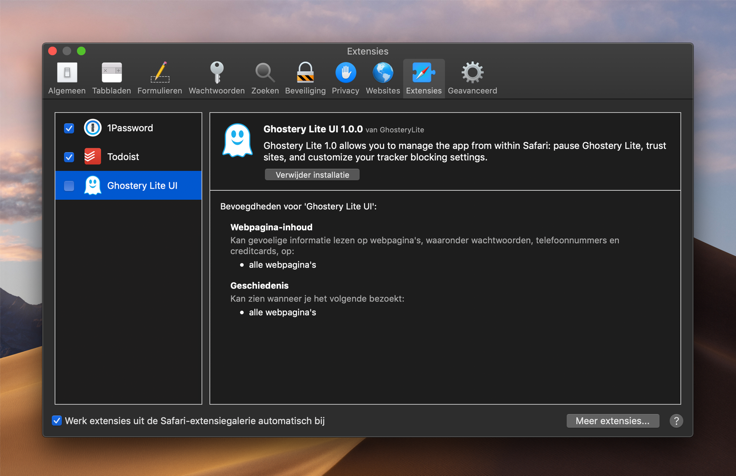This screenshot has height=476, width=736.
Task: Toggle automatic extension updates checkbox
Action: [x=57, y=421]
